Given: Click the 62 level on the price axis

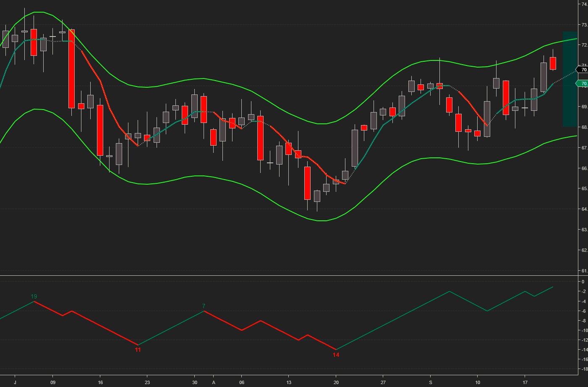Looking at the screenshot, I should pyautogui.click(x=585, y=250).
